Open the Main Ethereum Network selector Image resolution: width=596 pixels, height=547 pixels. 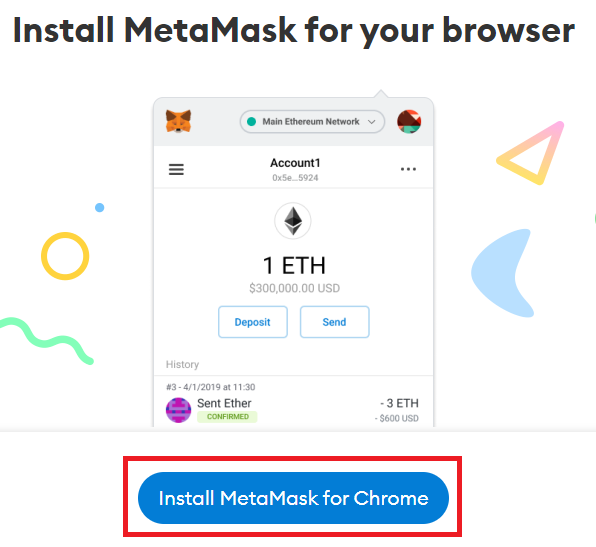pos(312,122)
